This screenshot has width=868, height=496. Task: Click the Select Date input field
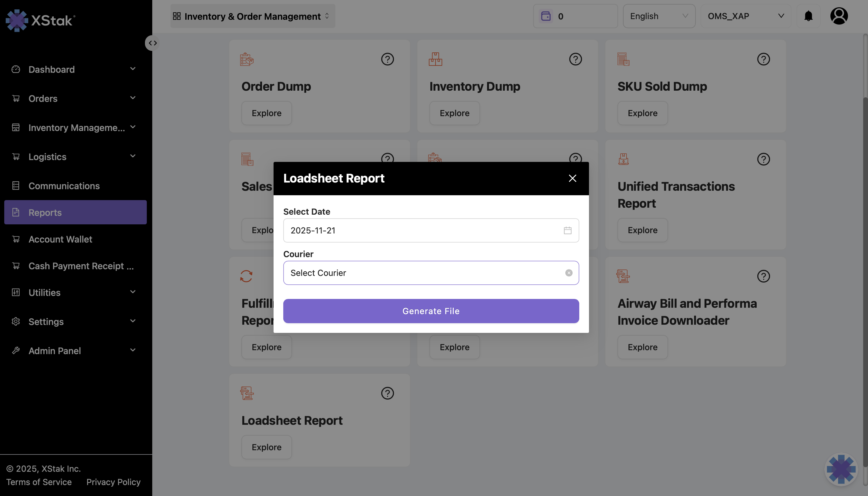(x=422, y=230)
